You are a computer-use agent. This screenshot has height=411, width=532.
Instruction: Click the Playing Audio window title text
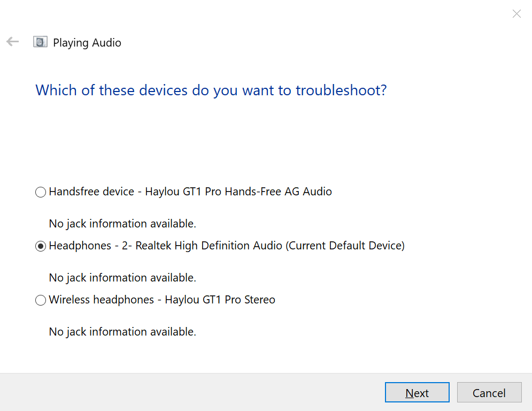(87, 42)
